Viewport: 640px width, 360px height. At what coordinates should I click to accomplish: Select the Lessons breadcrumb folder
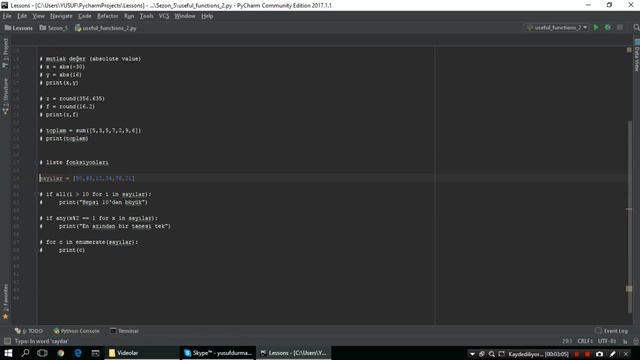point(19,28)
